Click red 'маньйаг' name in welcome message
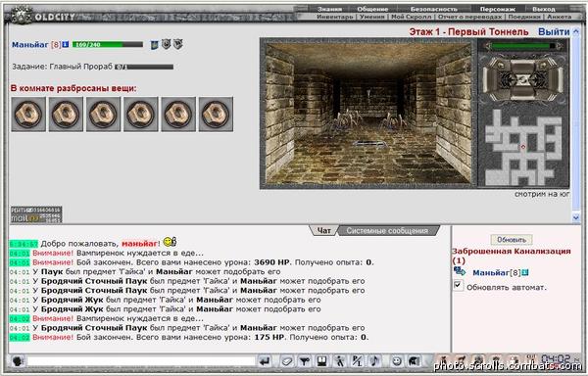The image size is (588, 376). pyautogui.click(x=139, y=244)
